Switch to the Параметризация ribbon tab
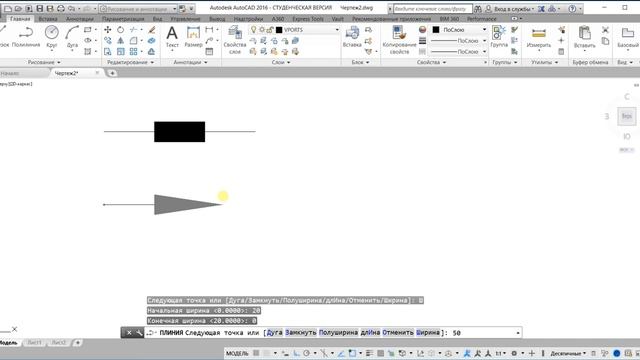Screen dimensions: 640x360 [x=123, y=19]
